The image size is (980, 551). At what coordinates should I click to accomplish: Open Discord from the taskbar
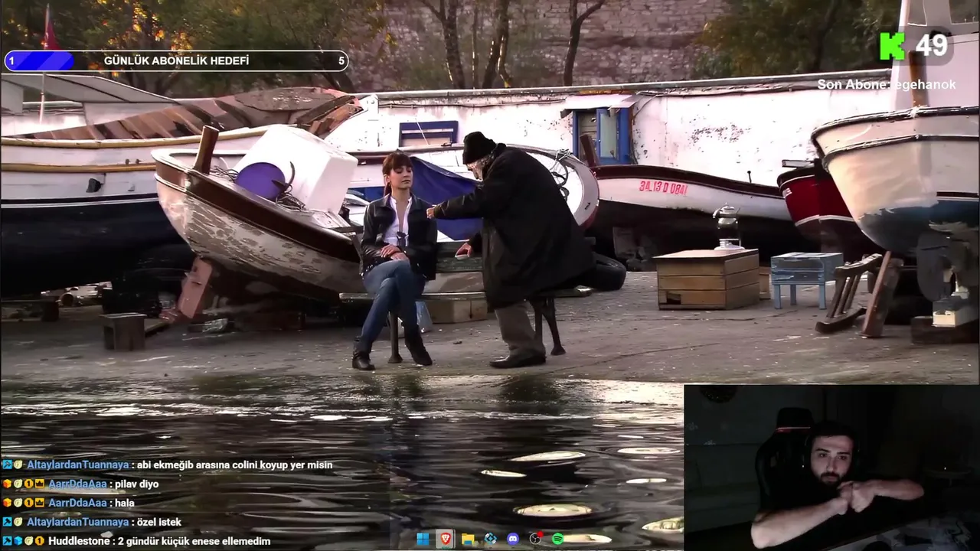pyautogui.click(x=513, y=539)
